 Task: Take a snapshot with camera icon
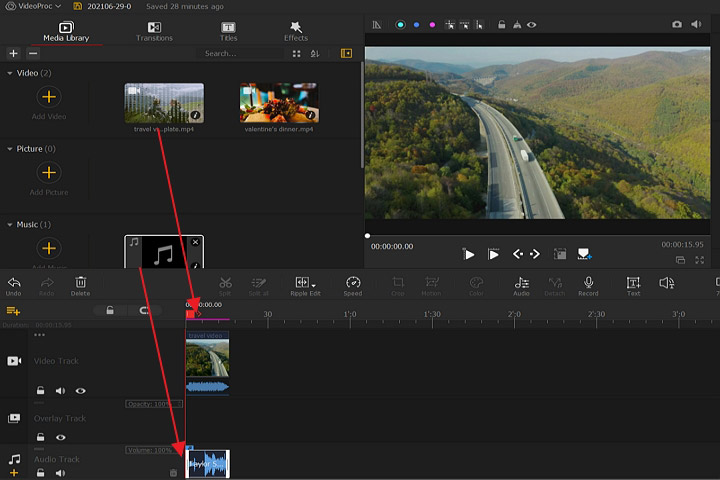[677, 24]
